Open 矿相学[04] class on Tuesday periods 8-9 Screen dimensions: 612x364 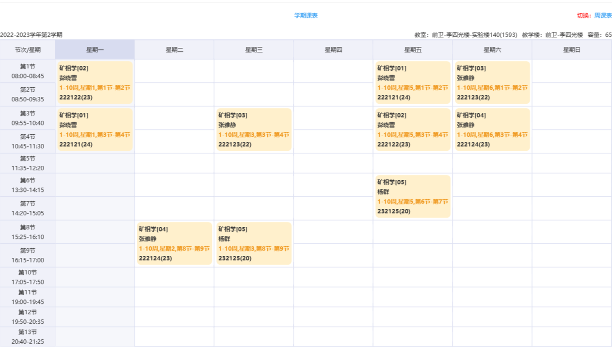(x=175, y=243)
